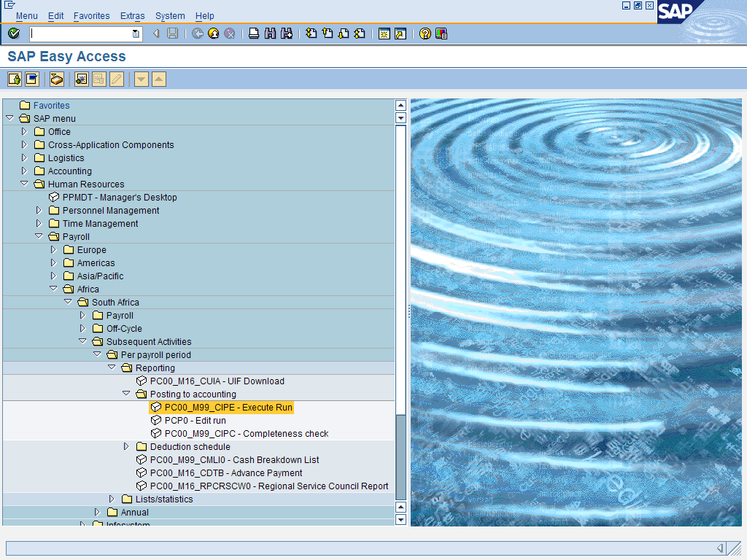
Task: Expand the Deduction schedule folder
Action: pyautogui.click(x=126, y=447)
